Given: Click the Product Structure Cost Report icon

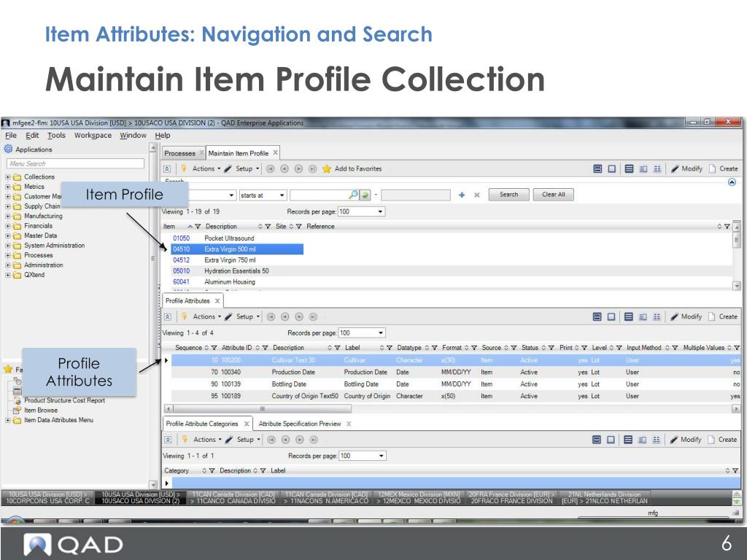Looking at the screenshot, I should click(18, 400).
